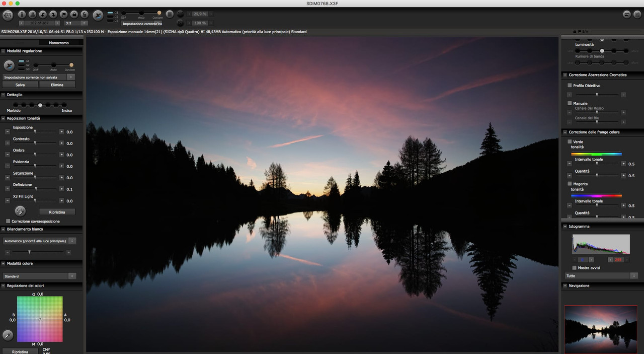Screen dimensions: 644x354
Task: Enable Correzione sovraesposizione checkbox
Action: tap(8, 221)
